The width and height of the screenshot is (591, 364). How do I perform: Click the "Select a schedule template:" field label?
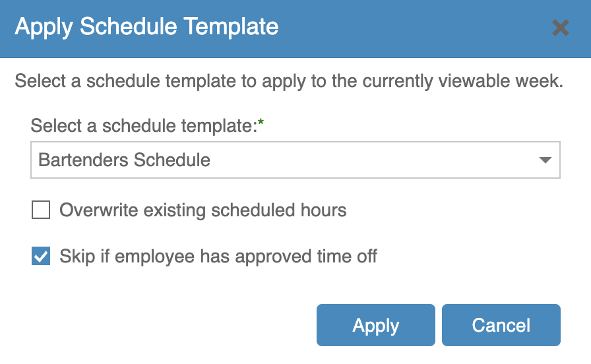coord(143,125)
